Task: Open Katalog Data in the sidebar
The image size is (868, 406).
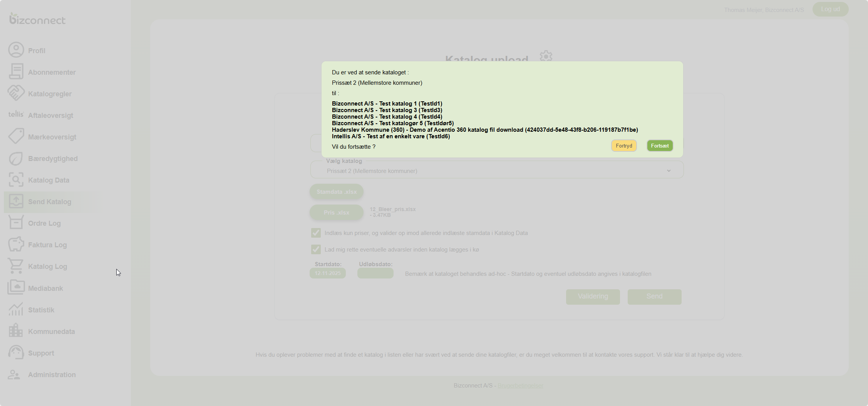Action: coord(49,180)
